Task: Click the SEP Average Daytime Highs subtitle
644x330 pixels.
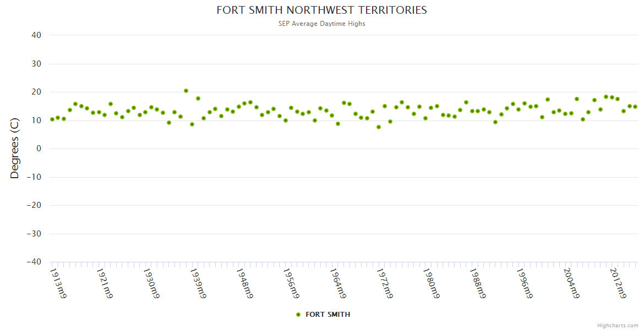Action: 321,24
